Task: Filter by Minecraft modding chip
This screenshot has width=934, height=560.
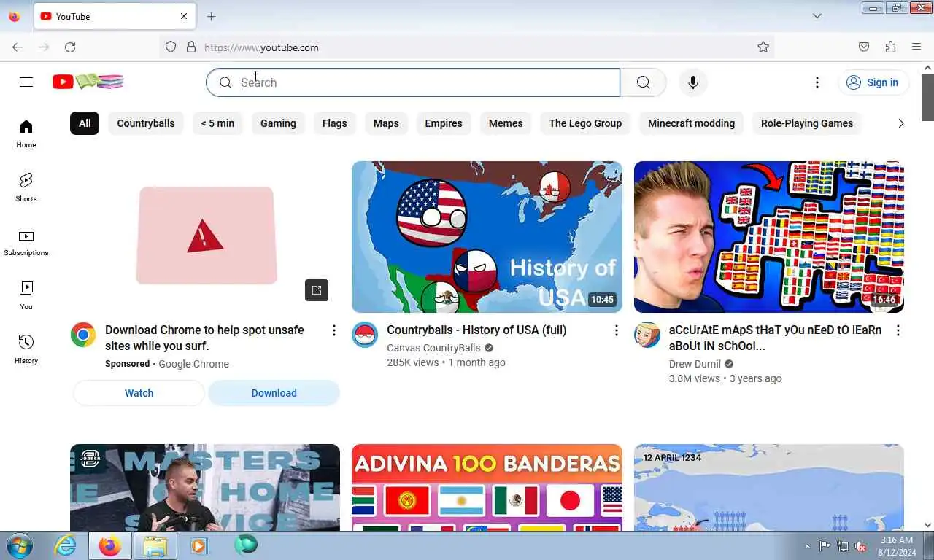Action: (691, 123)
